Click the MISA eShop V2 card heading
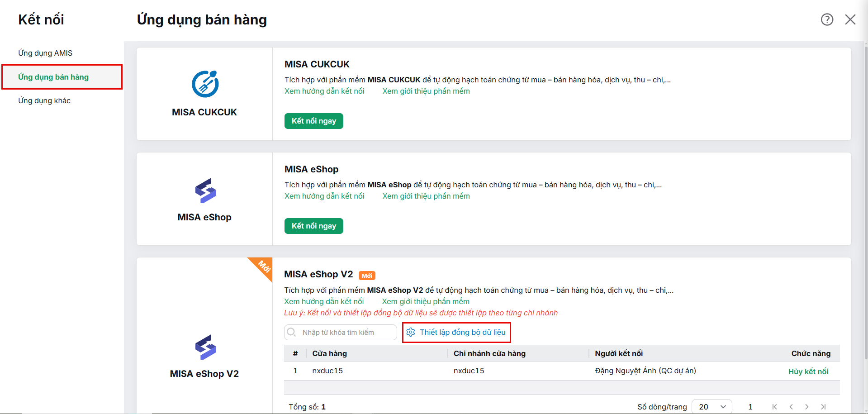The height and width of the screenshot is (414, 868). 318,274
